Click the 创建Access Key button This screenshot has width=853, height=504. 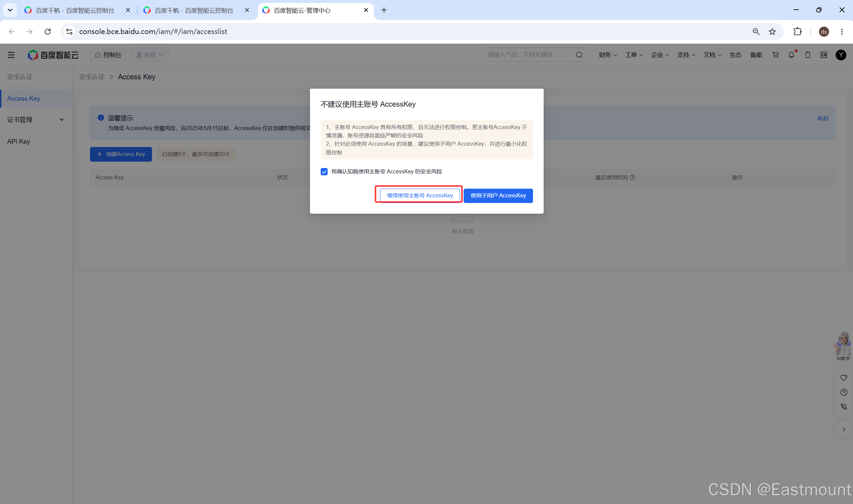pyautogui.click(x=121, y=154)
